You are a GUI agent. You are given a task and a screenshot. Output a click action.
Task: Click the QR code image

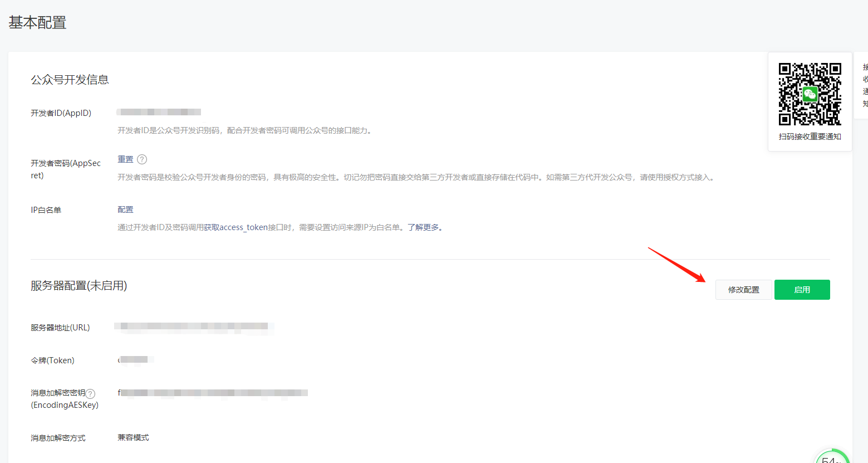pyautogui.click(x=810, y=94)
